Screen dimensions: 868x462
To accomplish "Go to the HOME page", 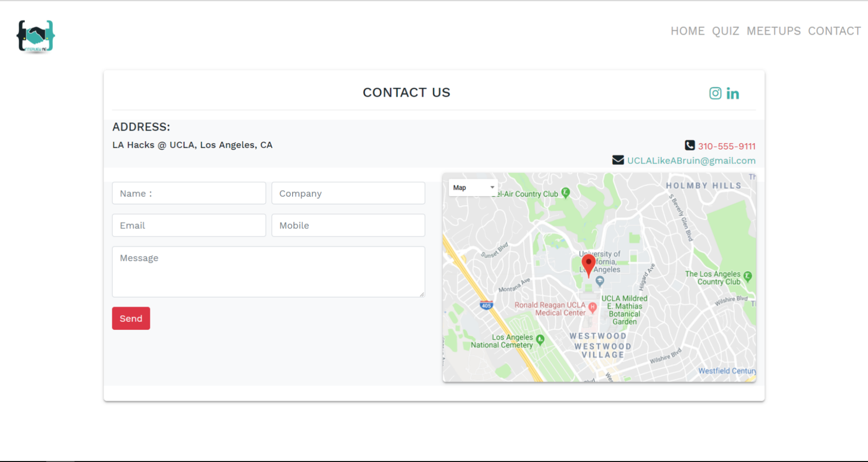I will tap(687, 31).
